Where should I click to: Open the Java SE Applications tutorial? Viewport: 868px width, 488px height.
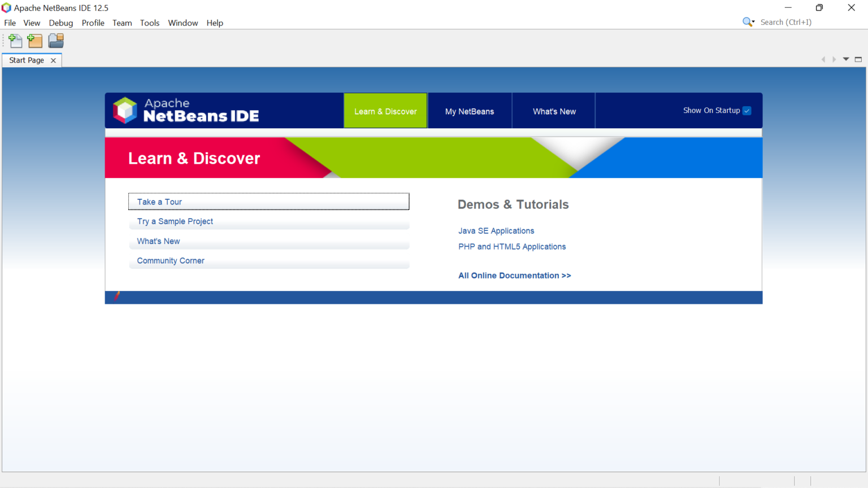click(x=496, y=230)
